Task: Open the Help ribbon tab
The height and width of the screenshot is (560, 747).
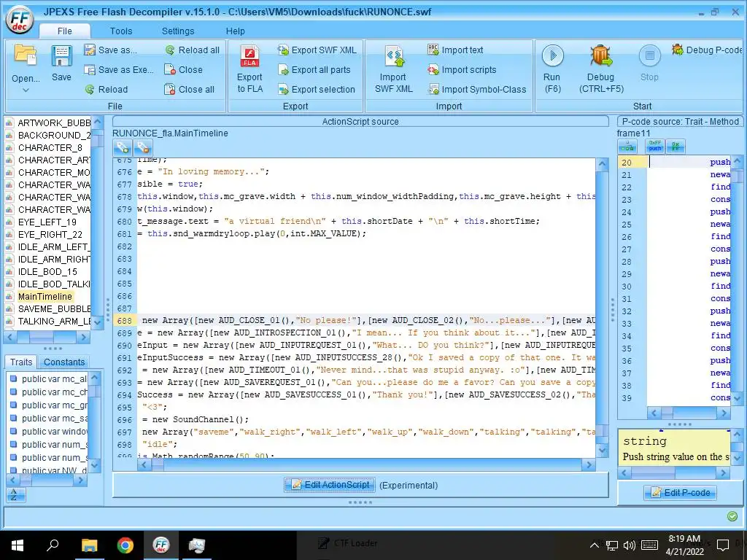Action: [236, 31]
